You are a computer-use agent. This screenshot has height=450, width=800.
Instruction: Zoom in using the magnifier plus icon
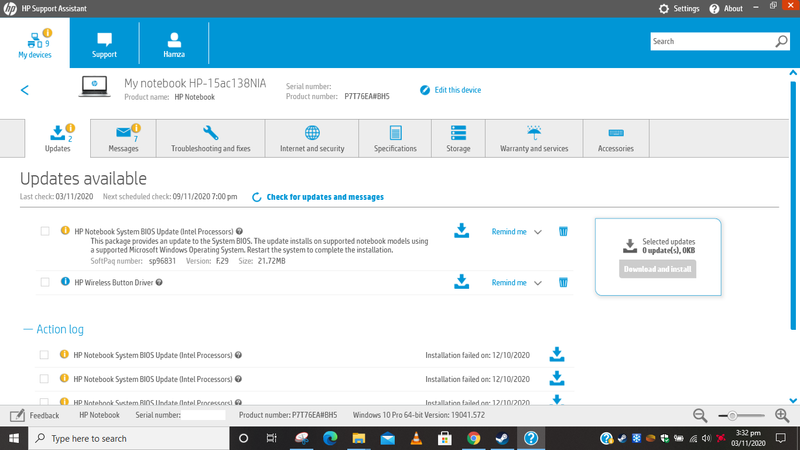(782, 415)
